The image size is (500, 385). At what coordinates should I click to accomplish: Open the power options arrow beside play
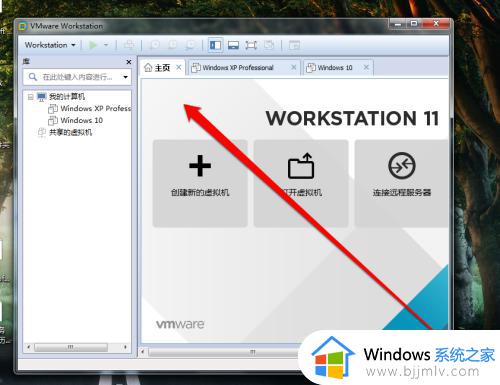(106, 45)
